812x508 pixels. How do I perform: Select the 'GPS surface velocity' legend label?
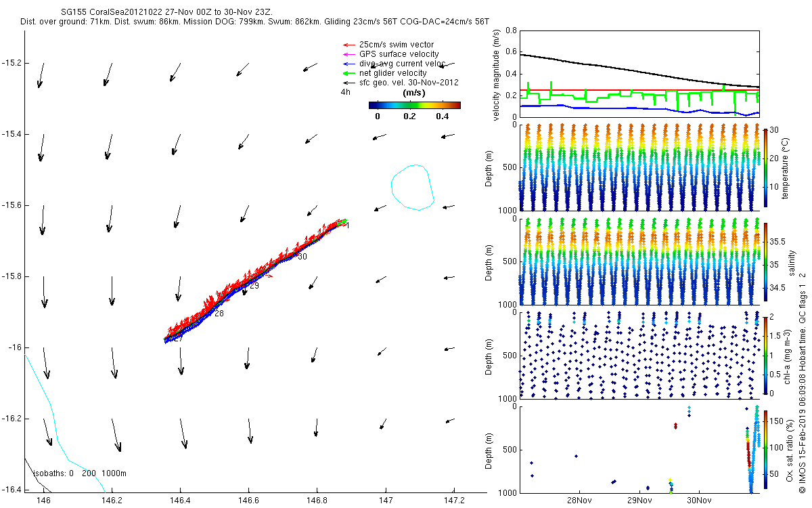(x=399, y=54)
